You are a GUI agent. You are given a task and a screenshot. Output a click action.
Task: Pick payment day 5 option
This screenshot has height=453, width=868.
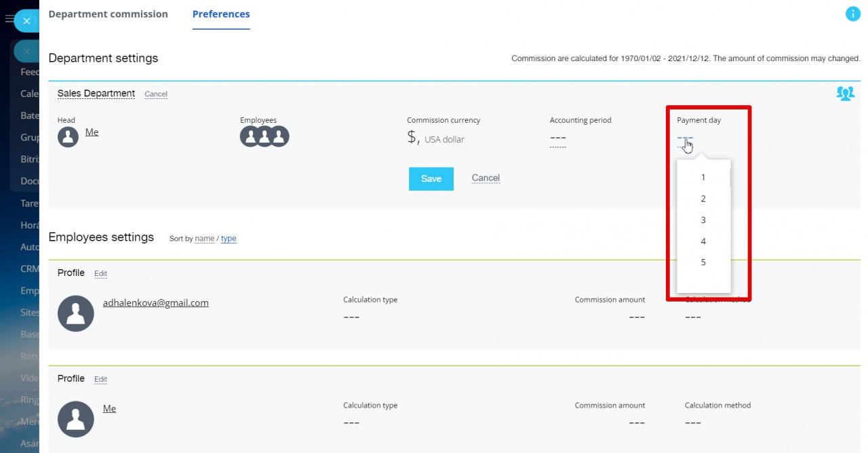click(x=703, y=262)
